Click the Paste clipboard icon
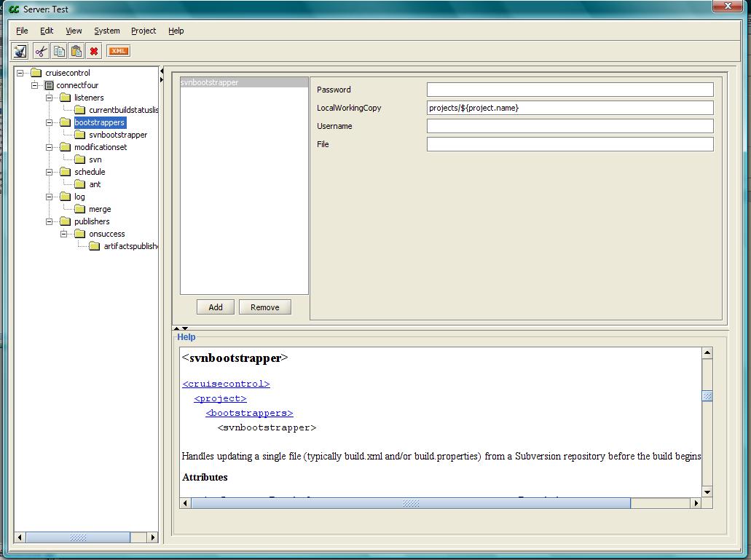The height and width of the screenshot is (560, 751). [76, 51]
